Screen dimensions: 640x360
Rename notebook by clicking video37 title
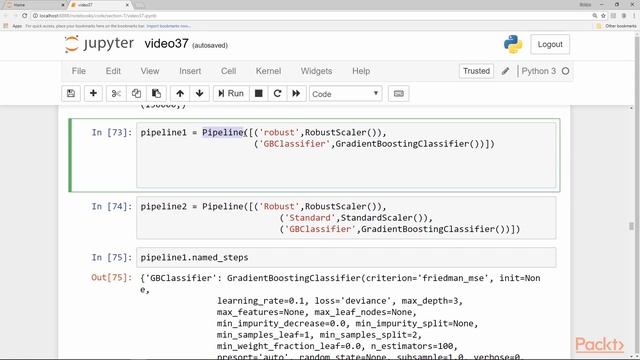(x=166, y=44)
